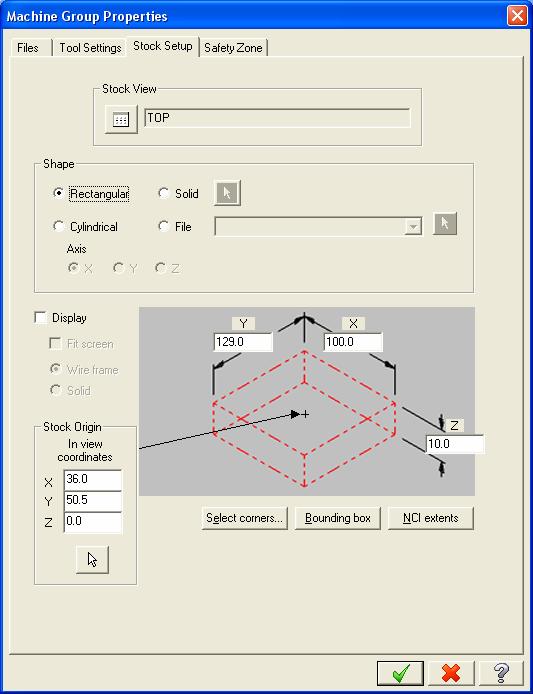The height and width of the screenshot is (694, 533).
Task: Switch to the Files tab
Action: tap(28, 48)
